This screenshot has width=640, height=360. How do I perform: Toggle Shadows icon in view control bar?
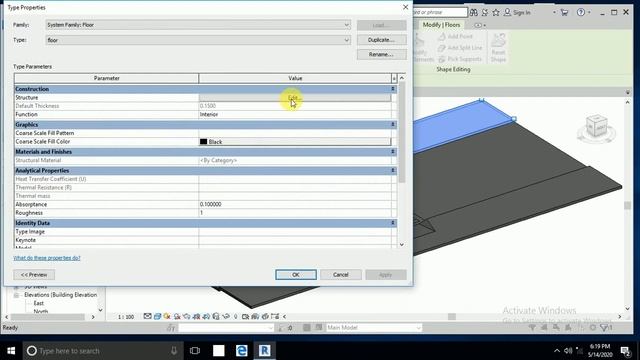click(x=177, y=316)
